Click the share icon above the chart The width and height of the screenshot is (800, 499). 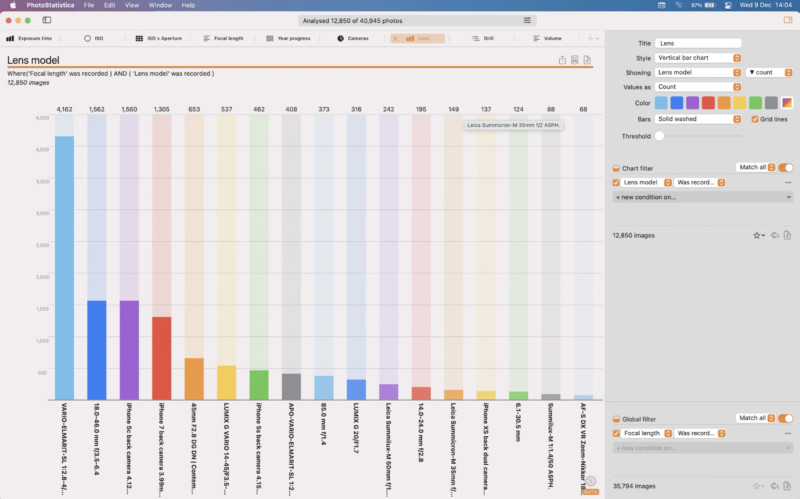pyautogui.click(x=562, y=60)
